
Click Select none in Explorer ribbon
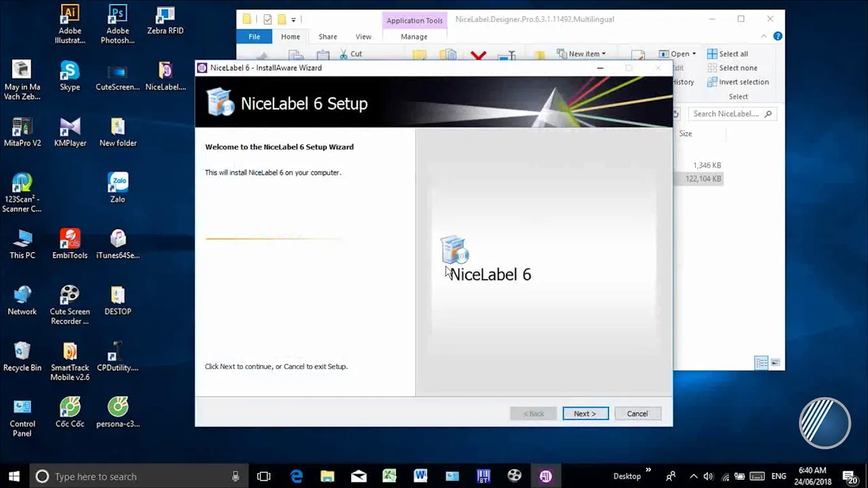pos(732,68)
